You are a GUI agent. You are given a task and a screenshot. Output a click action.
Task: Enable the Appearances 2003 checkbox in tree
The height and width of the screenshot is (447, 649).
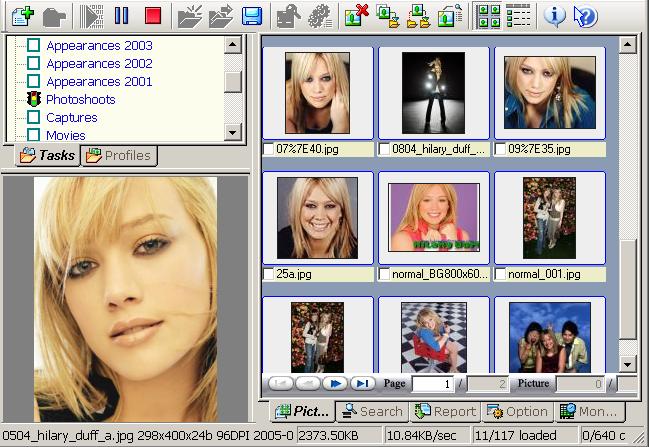point(33,46)
